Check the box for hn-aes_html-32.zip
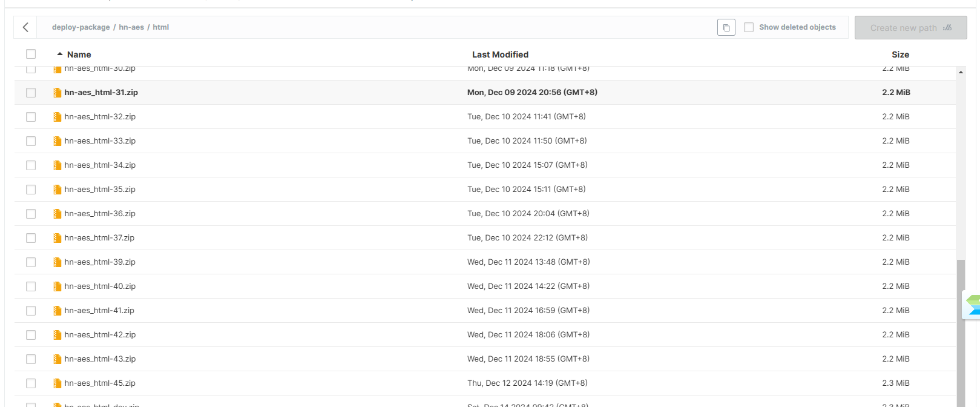 [31, 117]
